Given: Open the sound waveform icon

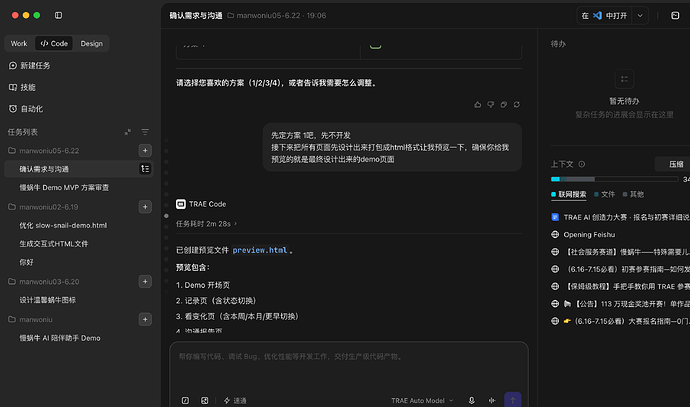Looking at the screenshot, I should 492,400.
